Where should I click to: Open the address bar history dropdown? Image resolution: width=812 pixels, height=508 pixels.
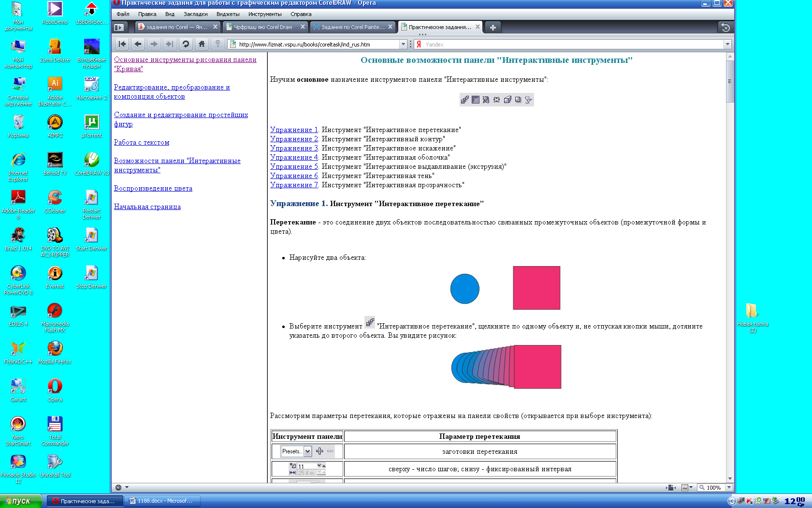click(x=403, y=44)
